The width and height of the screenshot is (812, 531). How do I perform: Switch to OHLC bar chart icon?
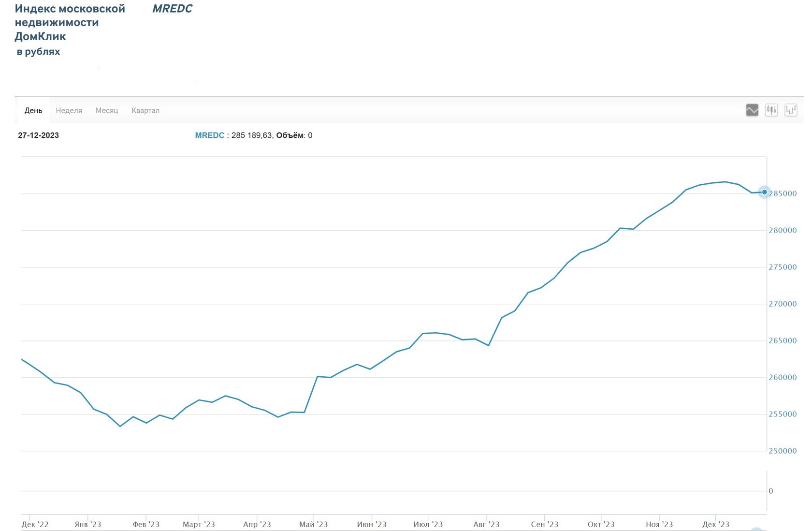791,110
